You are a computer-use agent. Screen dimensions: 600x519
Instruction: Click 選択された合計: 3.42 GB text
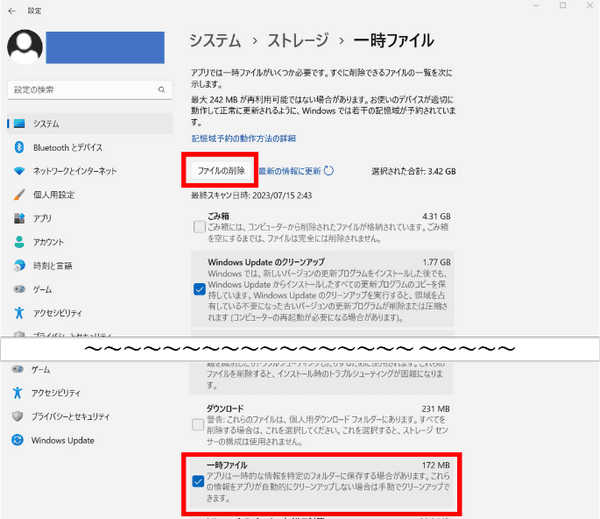[414, 171]
